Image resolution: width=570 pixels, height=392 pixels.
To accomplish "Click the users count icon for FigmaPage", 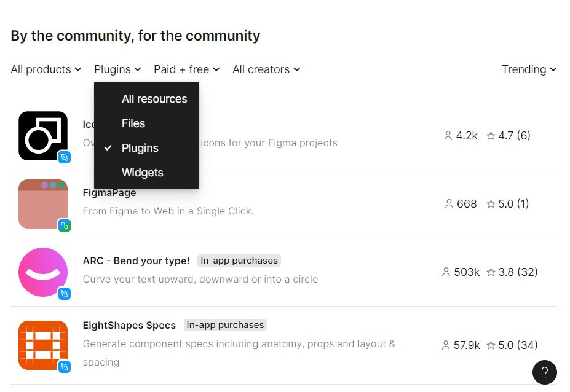I will click(448, 204).
